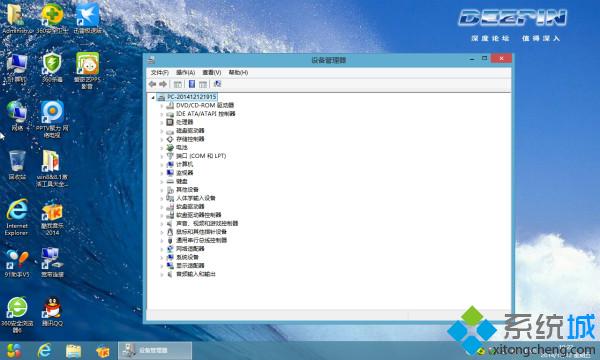Expand the 存储控制器 node
This screenshot has width=600, height=360.
(161, 139)
